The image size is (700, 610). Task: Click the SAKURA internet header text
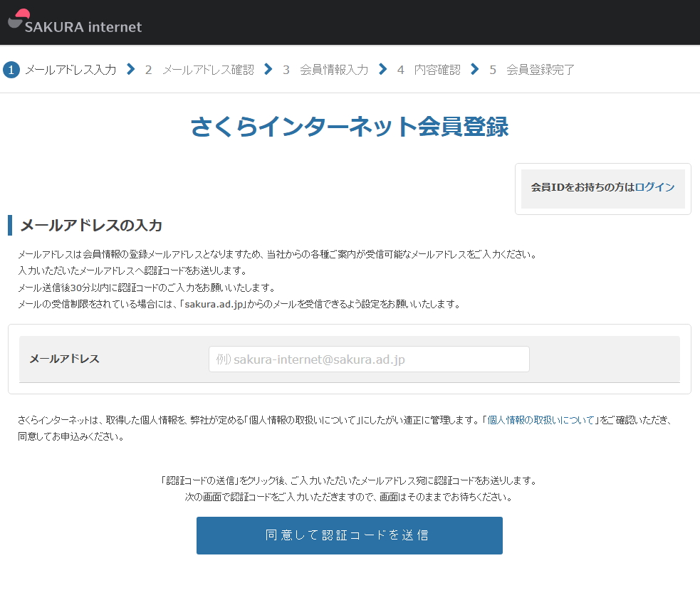[83, 27]
